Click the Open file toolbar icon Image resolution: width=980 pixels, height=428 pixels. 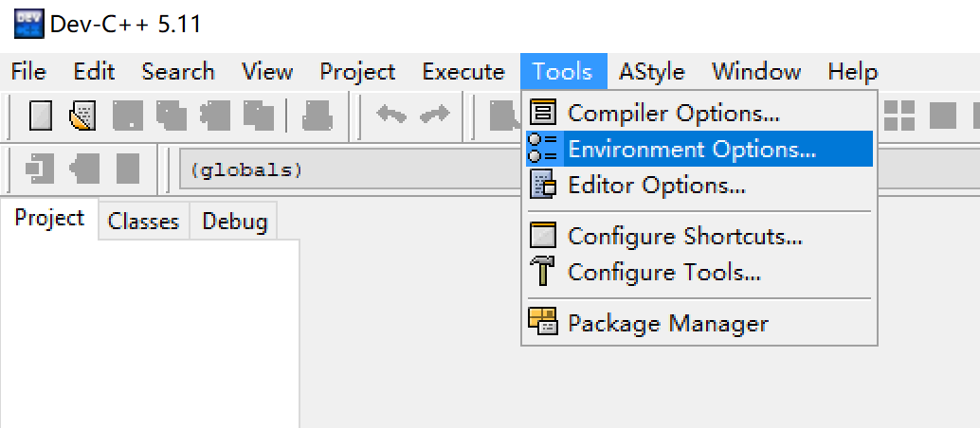coord(82,116)
